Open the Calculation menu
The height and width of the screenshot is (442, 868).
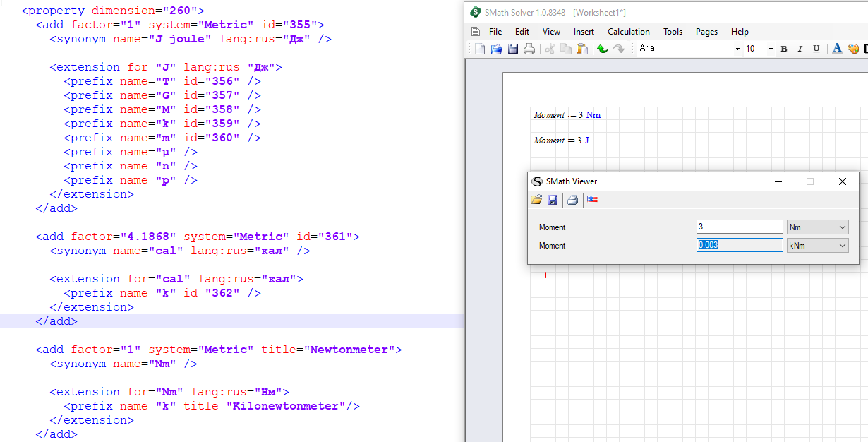pos(628,32)
